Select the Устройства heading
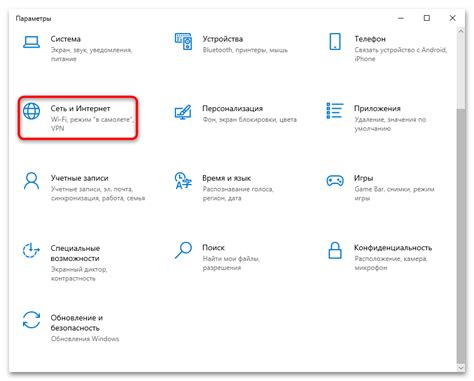 pyautogui.click(x=223, y=39)
